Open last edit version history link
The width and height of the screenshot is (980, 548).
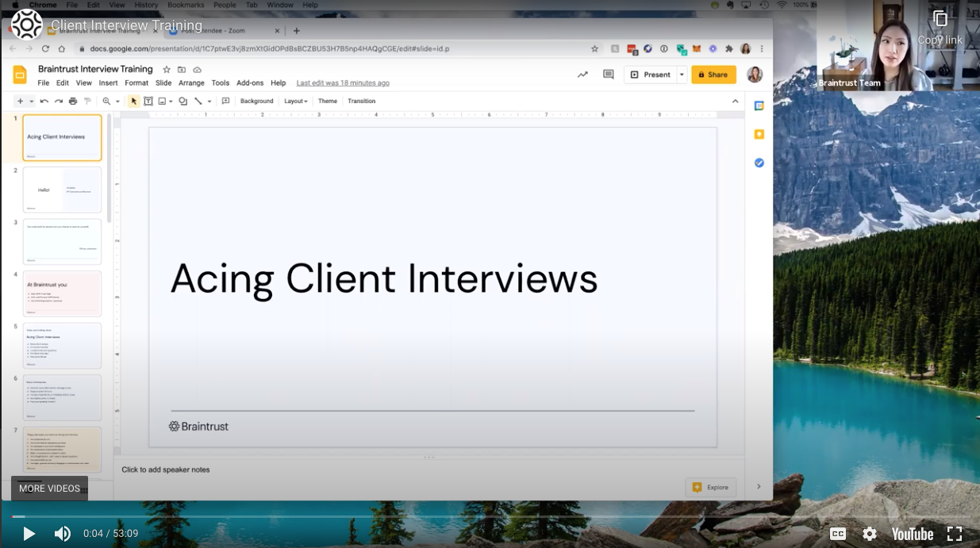click(343, 82)
